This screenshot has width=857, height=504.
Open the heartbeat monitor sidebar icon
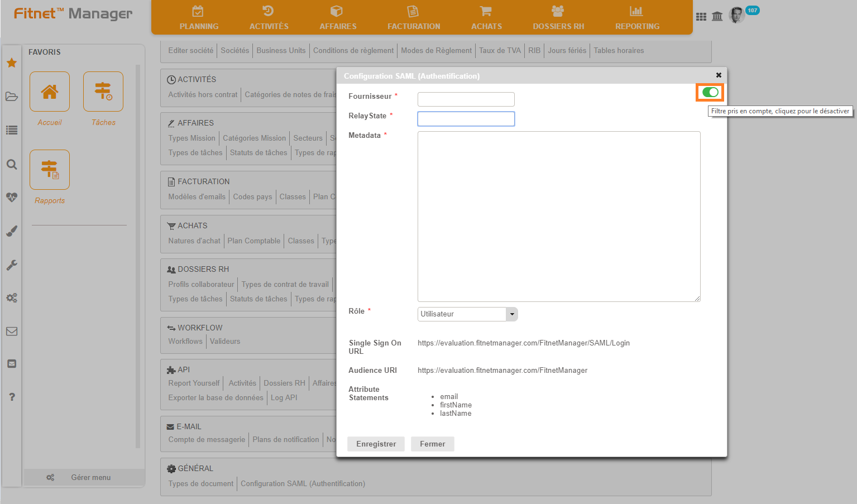tap(11, 197)
